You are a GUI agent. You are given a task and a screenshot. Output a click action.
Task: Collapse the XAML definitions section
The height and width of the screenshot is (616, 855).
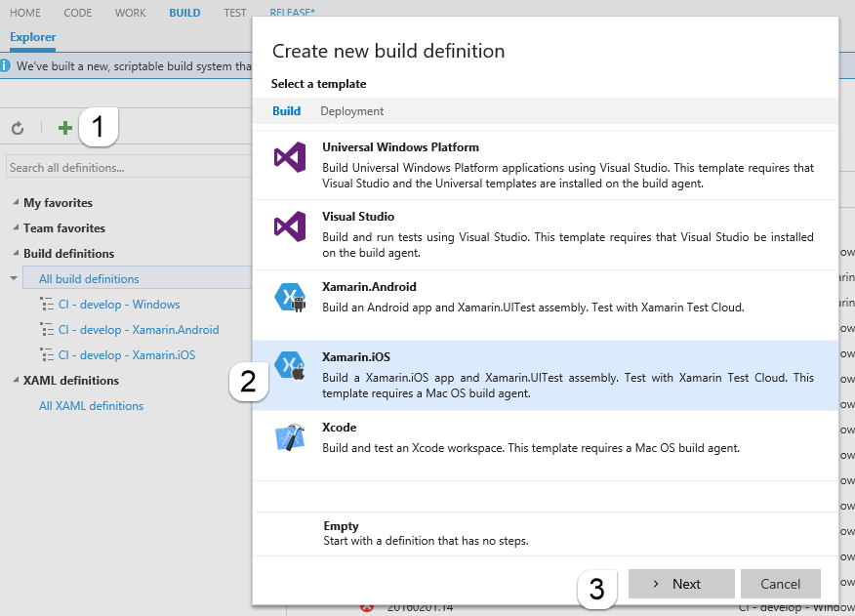(x=16, y=381)
